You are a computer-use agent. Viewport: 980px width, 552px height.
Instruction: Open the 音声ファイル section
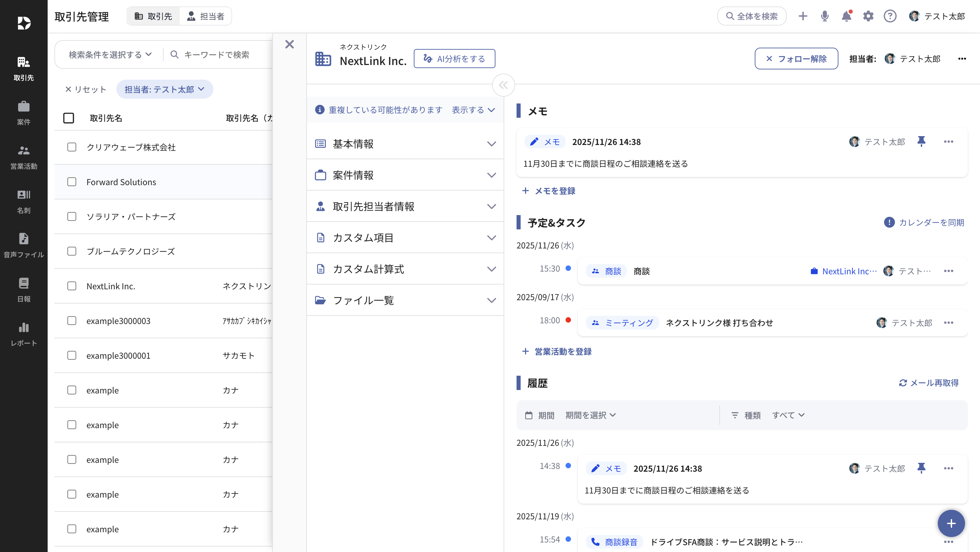(x=23, y=245)
